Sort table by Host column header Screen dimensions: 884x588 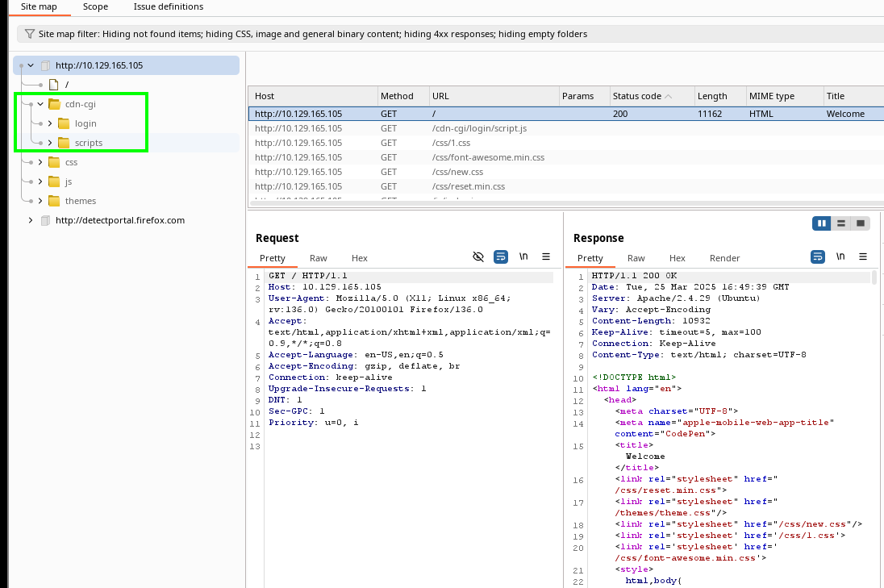313,97
